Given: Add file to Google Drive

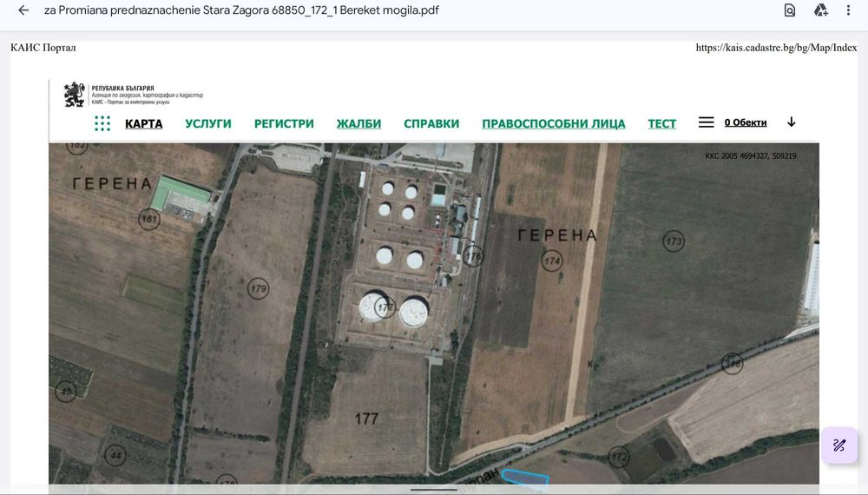Looking at the screenshot, I should tap(820, 10).
